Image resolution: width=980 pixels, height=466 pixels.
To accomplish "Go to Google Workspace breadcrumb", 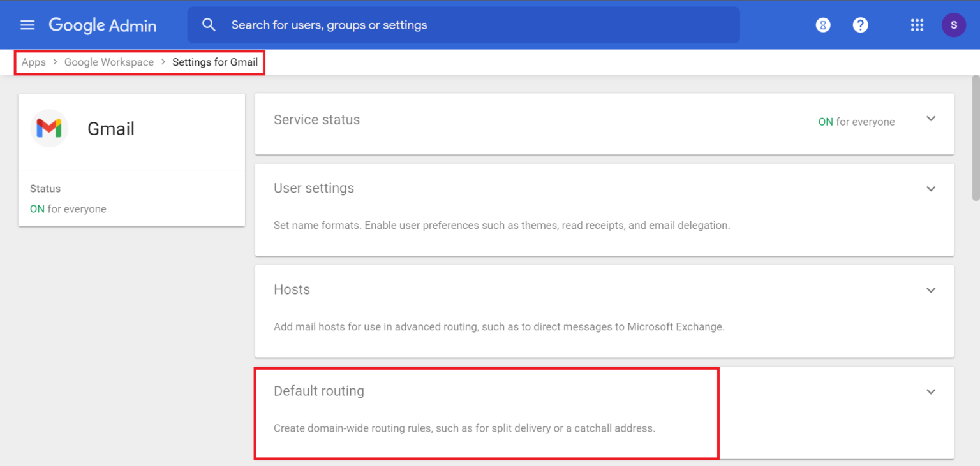I will [x=109, y=62].
